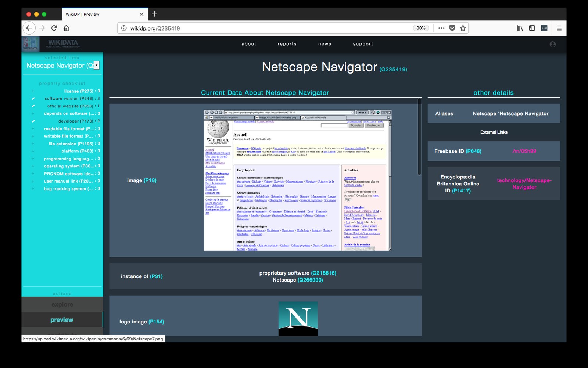Click the checkmark beside official website (P856)
This screenshot has width=588, height=368.
pyautogui.click(x=33, y=106)
